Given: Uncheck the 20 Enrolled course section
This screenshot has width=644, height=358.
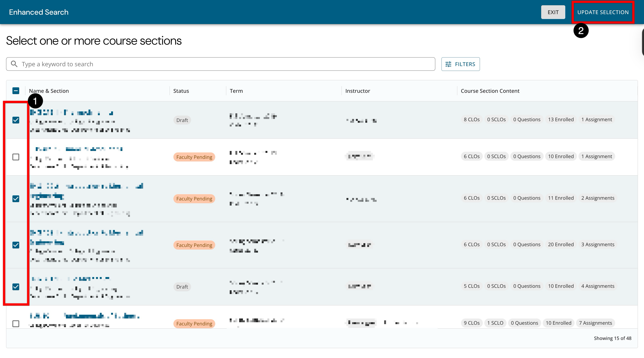Looking at the screenshot, I should click(16, 245).
